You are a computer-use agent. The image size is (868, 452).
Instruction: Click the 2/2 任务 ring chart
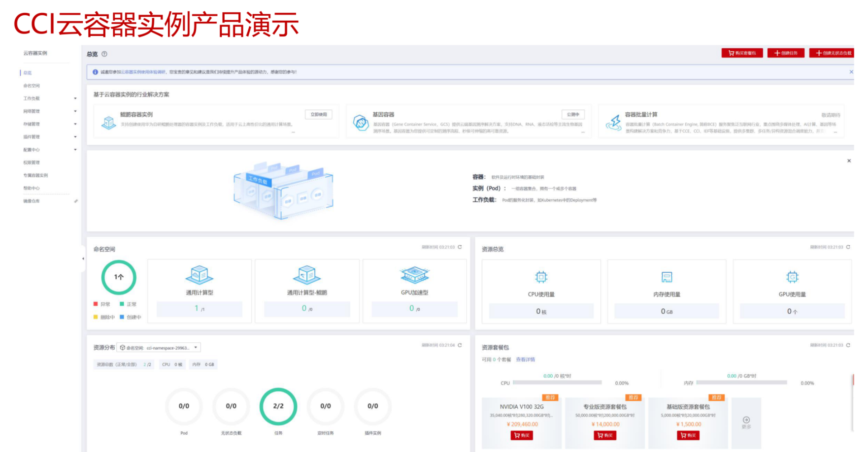[278, 406]
